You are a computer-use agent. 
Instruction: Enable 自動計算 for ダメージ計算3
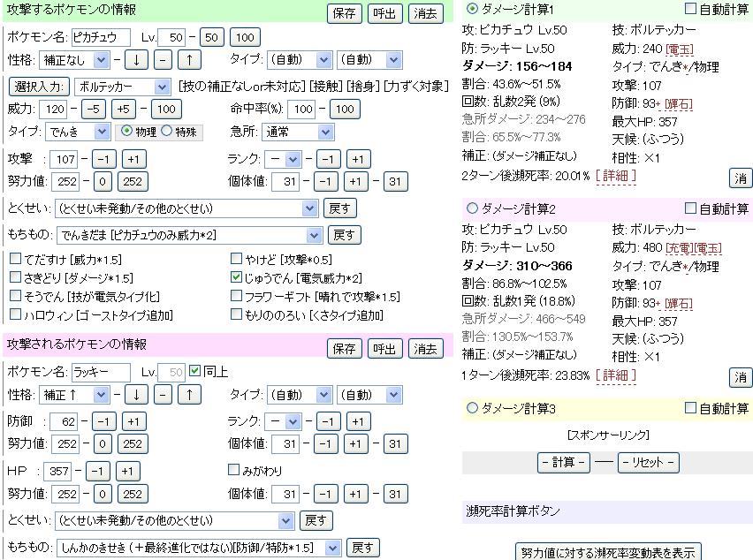pyautogui.click(x=690, y=408)
